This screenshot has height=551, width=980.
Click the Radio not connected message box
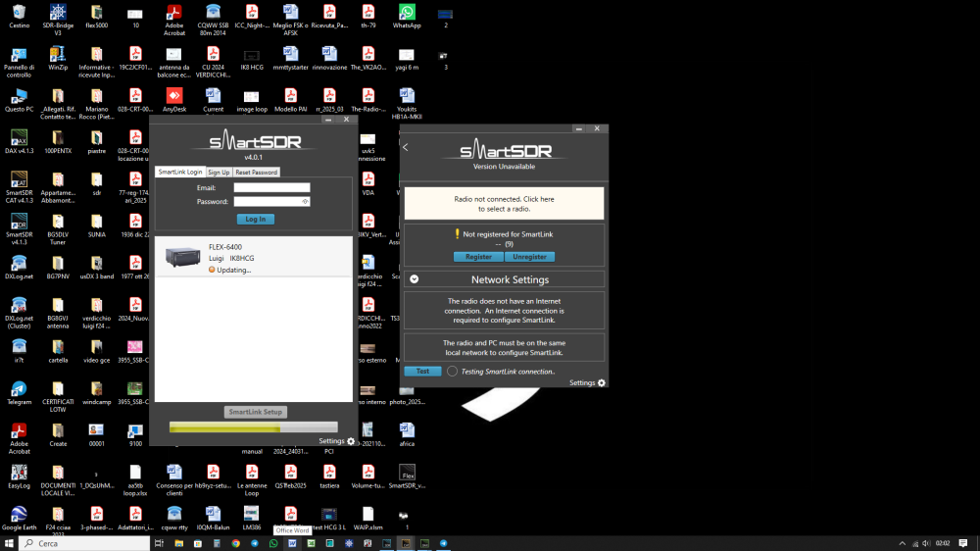[x=504, y=203]
